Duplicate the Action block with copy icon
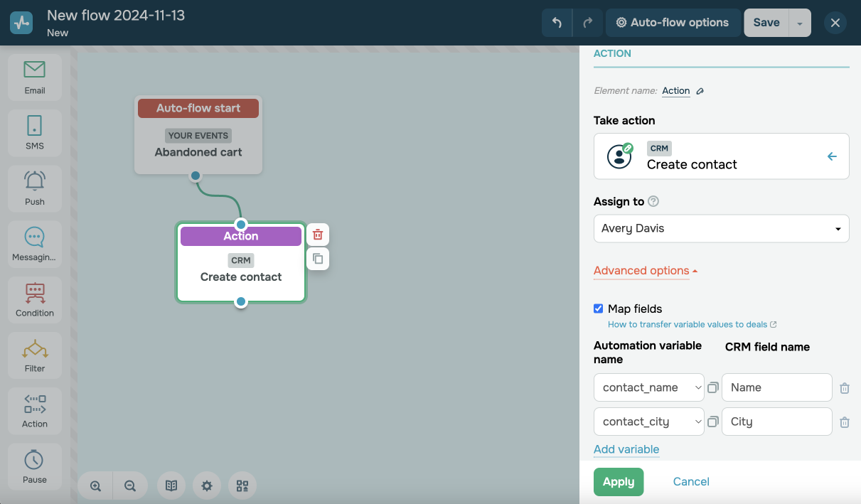The height and width of the screenshot is (504, 861). click(318, 259)
